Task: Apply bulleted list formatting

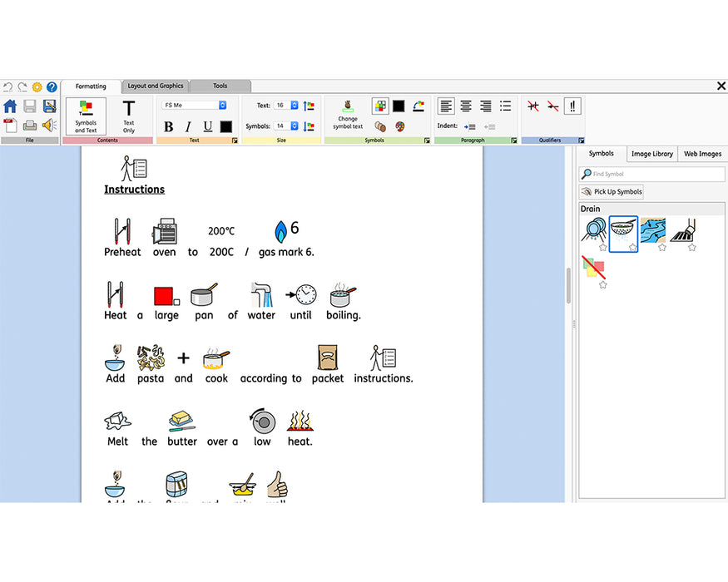Action: tap(505, 106)
